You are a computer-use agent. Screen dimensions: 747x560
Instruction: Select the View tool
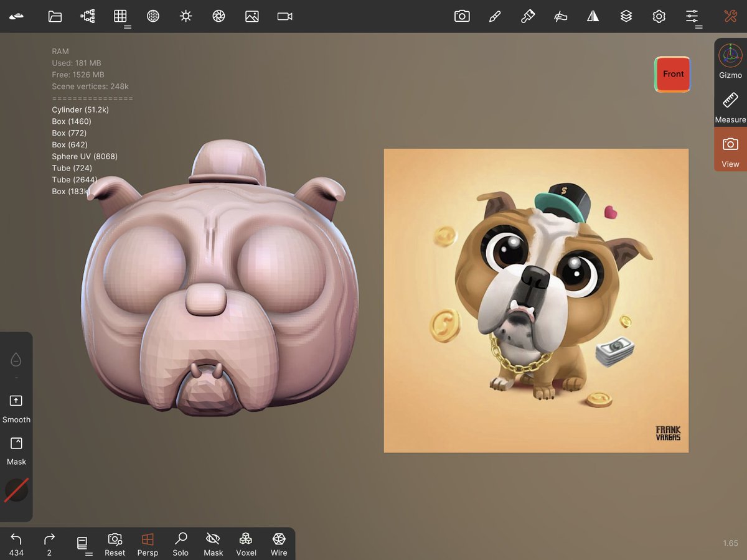coord(730,151)
